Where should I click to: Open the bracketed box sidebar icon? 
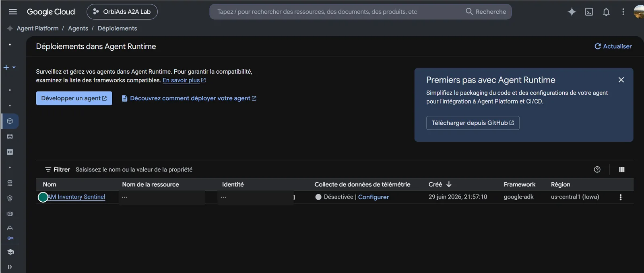(10, 214)
